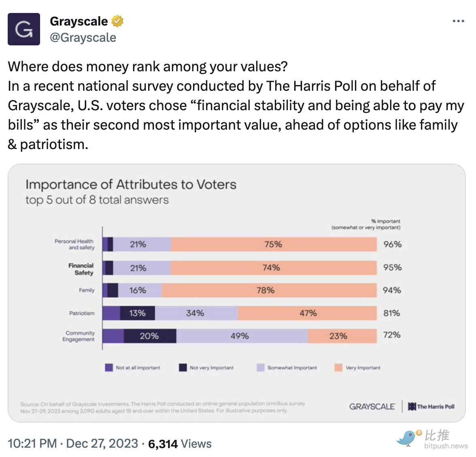The height and width of the screenshot is (457, 476).
Task: Click the GRAYSCALE wordmark in chart footer
Action: [x=372, y=406]
